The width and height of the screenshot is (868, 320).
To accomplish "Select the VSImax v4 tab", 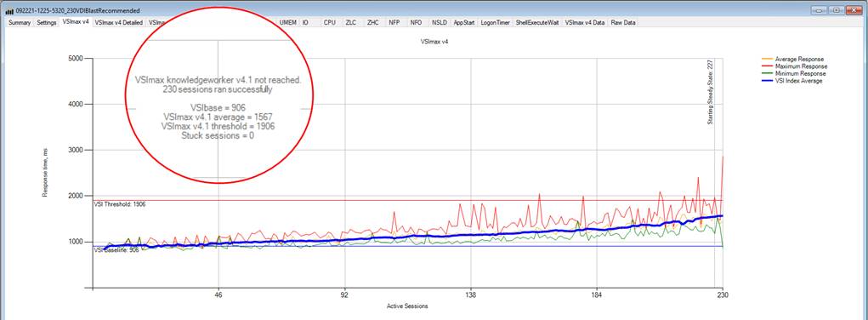I will coord(76,22).
